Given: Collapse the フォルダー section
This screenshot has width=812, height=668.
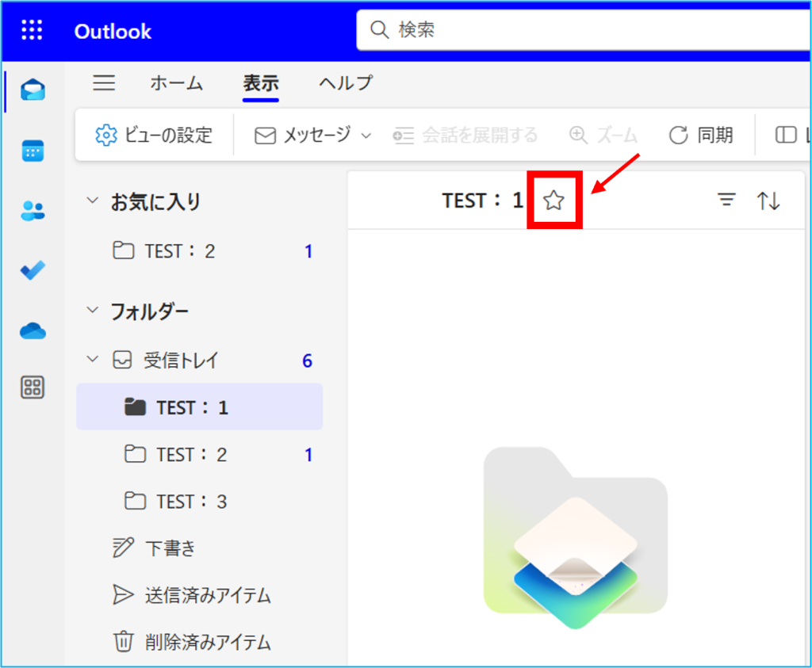Looking at the screenshot, I should pos(93,311).
